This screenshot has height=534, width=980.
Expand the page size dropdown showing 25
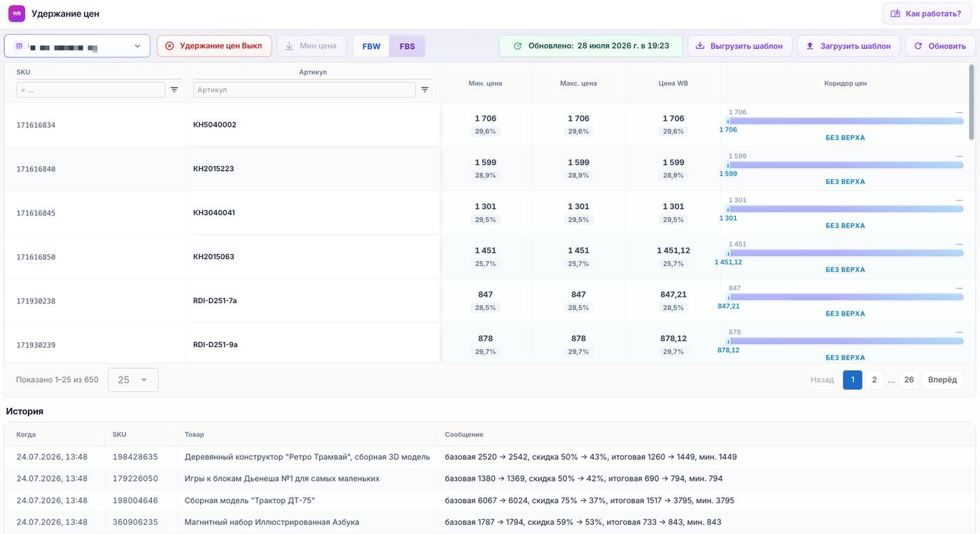point(133,380)
